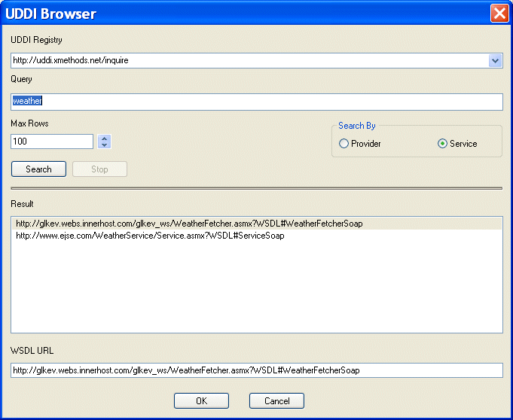Dismiss the dialog with Cancel

tap(276, 401)
